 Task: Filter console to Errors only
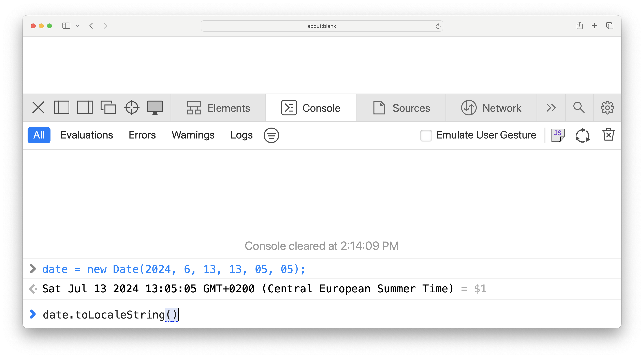pos(142,135)
